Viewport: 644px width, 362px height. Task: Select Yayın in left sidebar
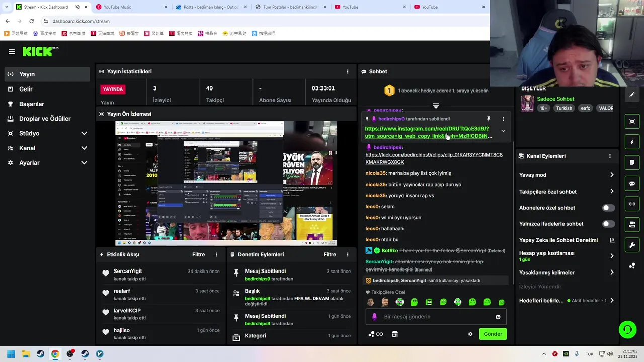point(47,74)
